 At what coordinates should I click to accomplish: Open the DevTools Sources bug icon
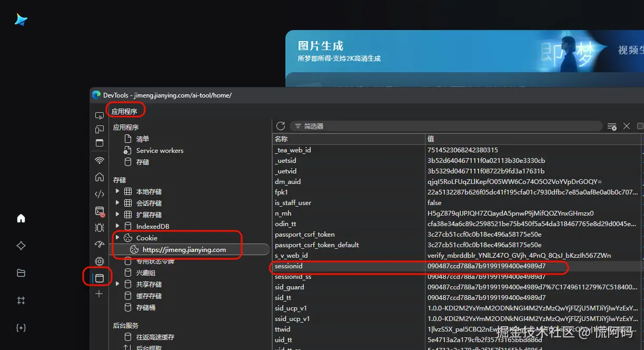[x=100, y=228]
